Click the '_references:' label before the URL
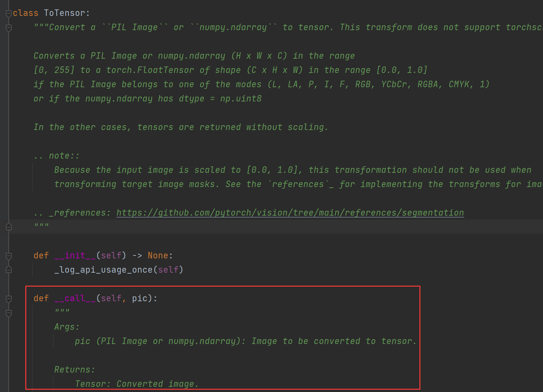The height and width of the screenshot is (392, 543). [80, 213]
